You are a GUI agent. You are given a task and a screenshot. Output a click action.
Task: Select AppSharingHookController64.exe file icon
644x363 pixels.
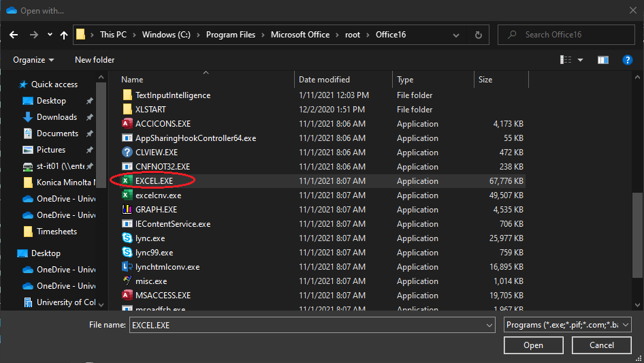click(x=127, y=138)
